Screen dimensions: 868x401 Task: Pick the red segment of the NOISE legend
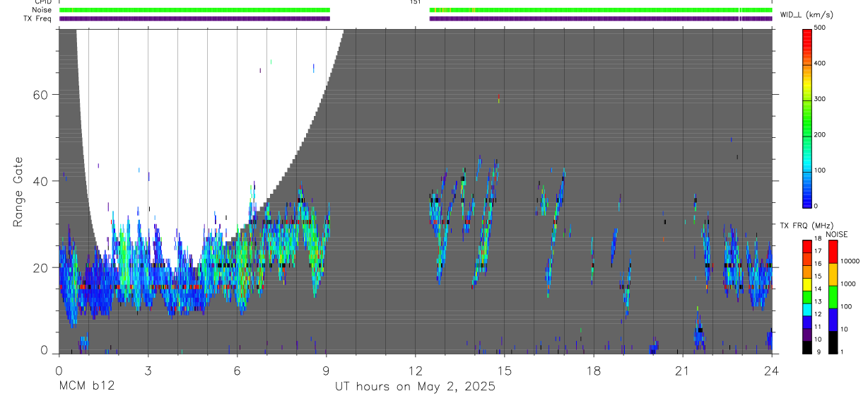(833, 251)
